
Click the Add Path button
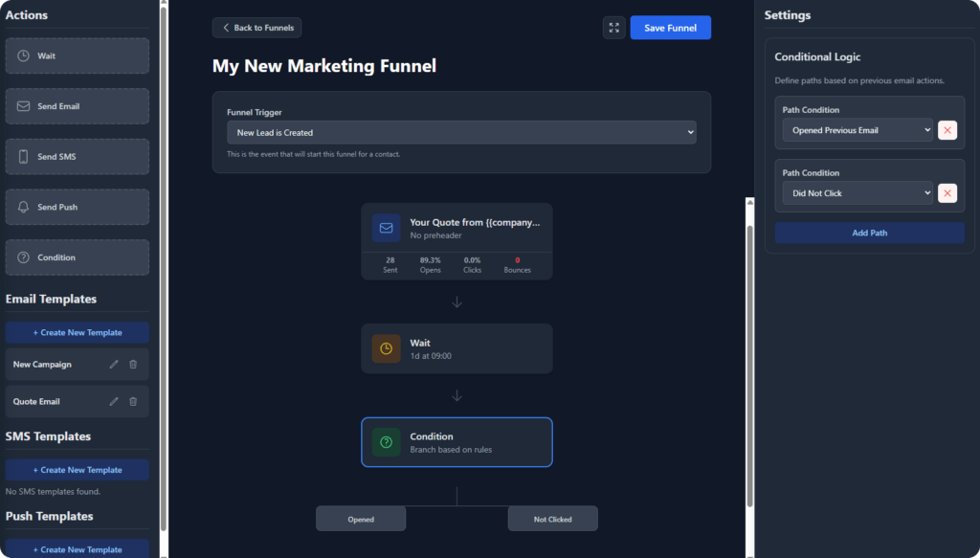869,233
